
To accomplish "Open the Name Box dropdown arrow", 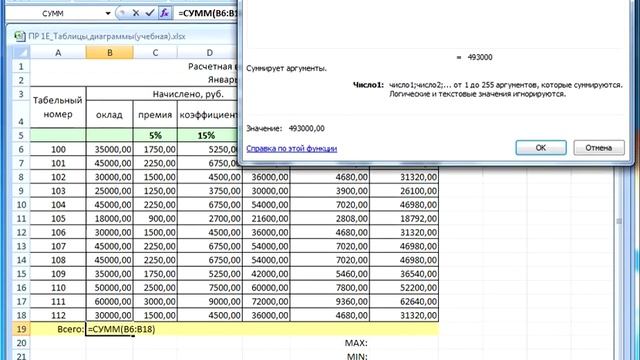I will coord(108,13).
